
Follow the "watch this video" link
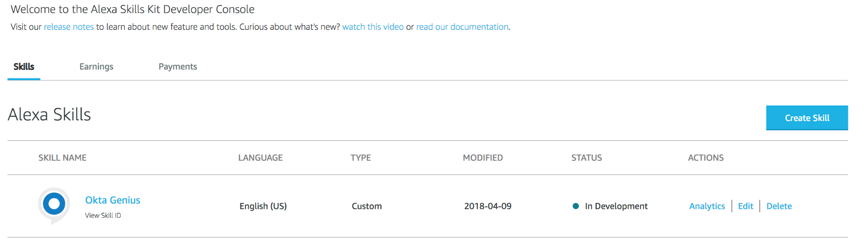[x=373, y=27]
